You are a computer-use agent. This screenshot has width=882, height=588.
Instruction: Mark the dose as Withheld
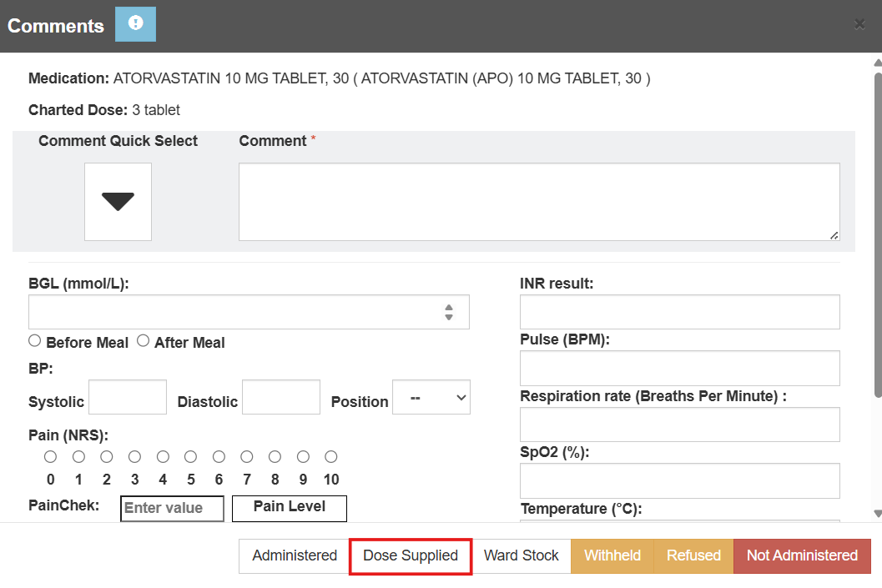pos(612,555)
